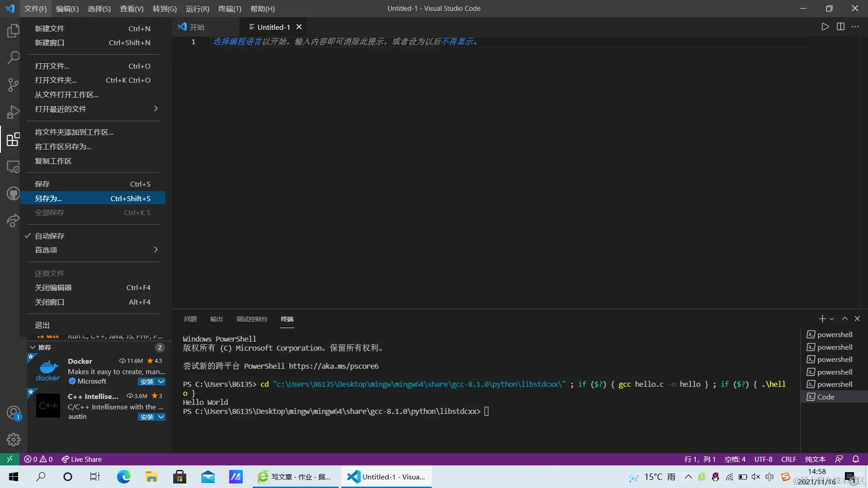Click the notifications bell in status bar
Image resolution: width=868 pixels, height=488 pixels.
pos(856,459)
